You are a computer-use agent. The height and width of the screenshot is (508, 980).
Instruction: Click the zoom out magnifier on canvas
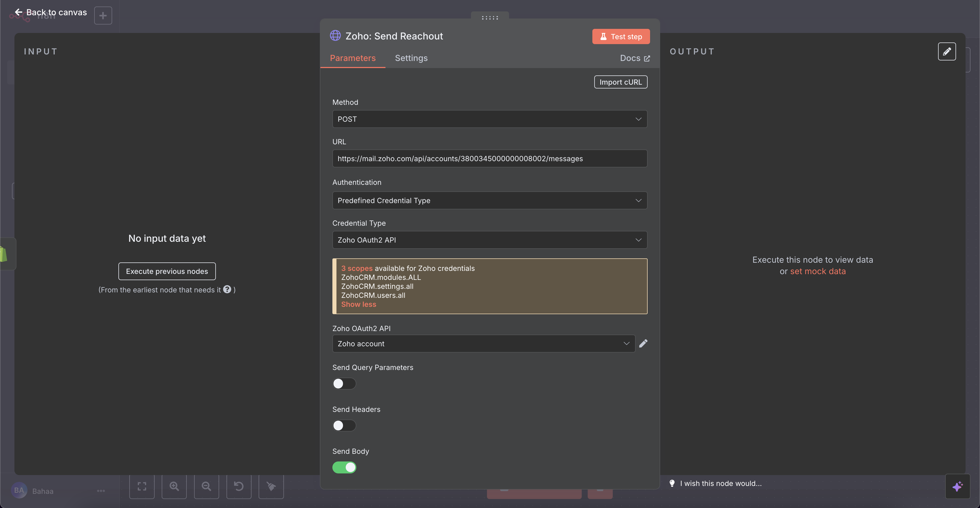point(206,486)
